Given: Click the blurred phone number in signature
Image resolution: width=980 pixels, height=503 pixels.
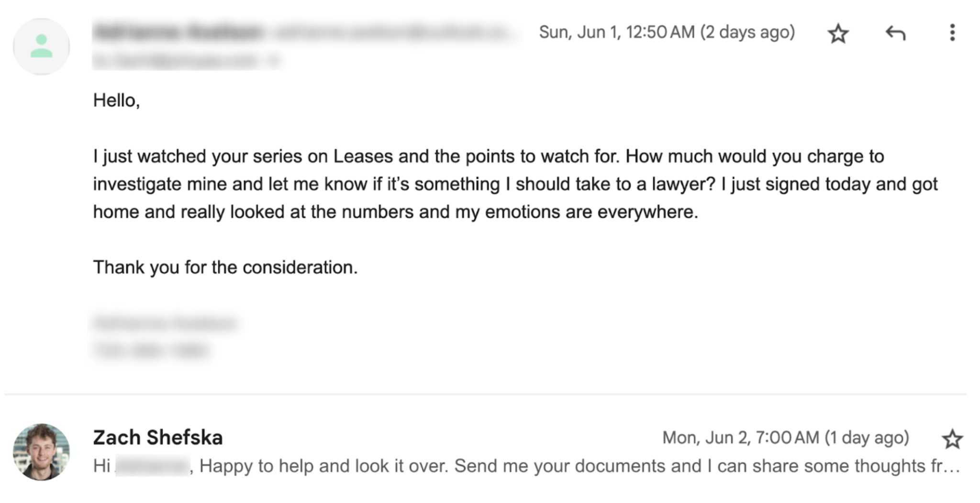Looking at the screenshot, I should pyautogui.click(x=151, y=350).
